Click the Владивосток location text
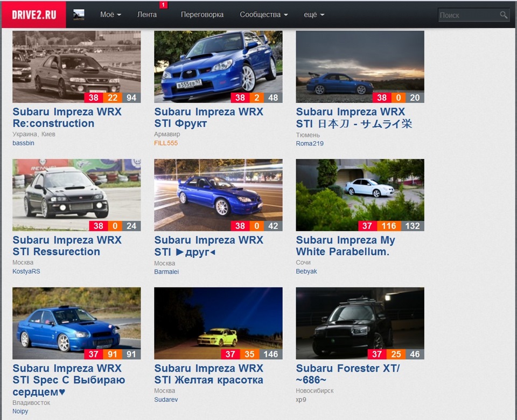The width and height of the screenshot is (517, 420). click(31, 403)
